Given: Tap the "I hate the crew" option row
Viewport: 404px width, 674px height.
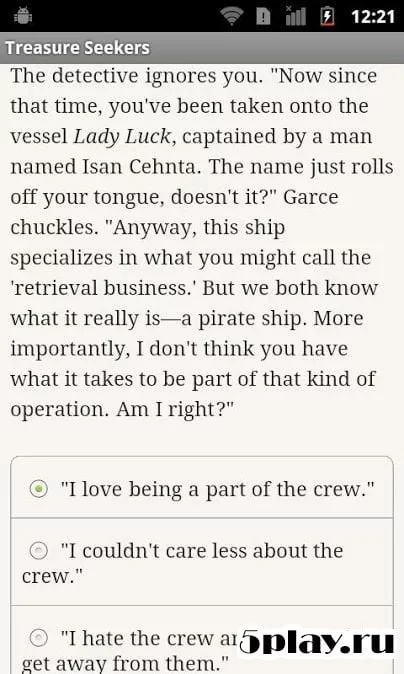Looking at the screenshot, I should (202, 640).
